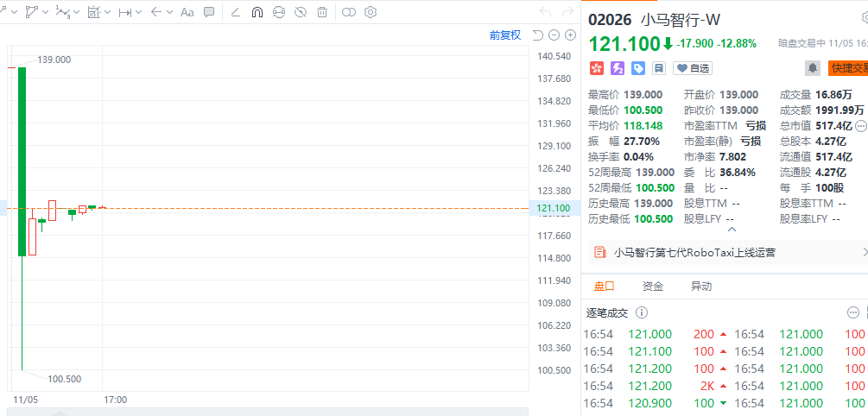Image resolution: width=868 pixels, height=416 pixels.
Task: Open the range tool dropdown arrow
Action: click(x=138, y=12)
